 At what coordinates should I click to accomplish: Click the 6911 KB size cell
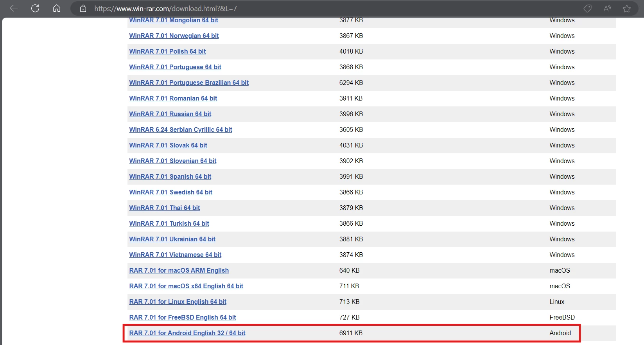351,333
